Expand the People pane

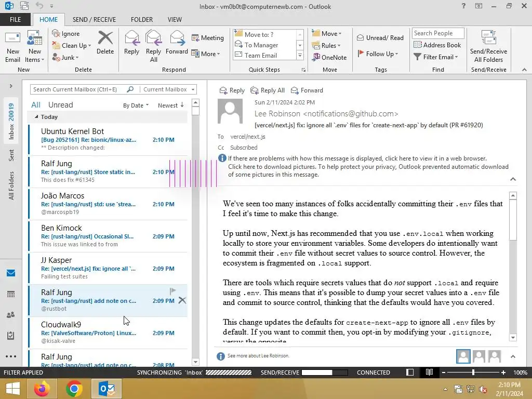513,356
